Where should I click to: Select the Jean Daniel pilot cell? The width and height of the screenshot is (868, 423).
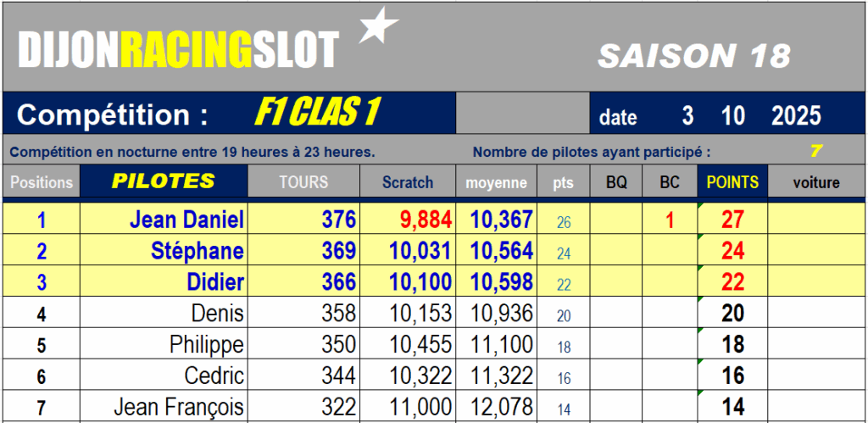(186, 220)
